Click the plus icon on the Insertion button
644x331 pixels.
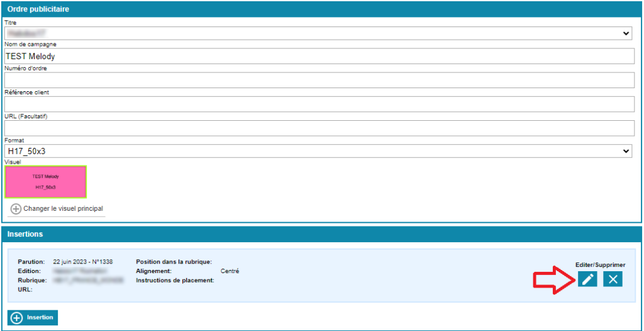[16, 318]
